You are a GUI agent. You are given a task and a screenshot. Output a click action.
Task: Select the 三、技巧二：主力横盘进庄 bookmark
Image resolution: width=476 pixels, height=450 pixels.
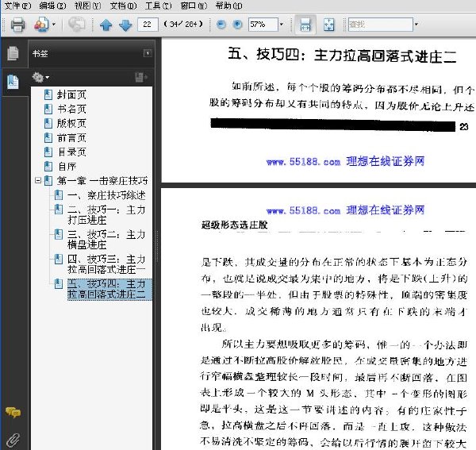(x=106, y=240)
